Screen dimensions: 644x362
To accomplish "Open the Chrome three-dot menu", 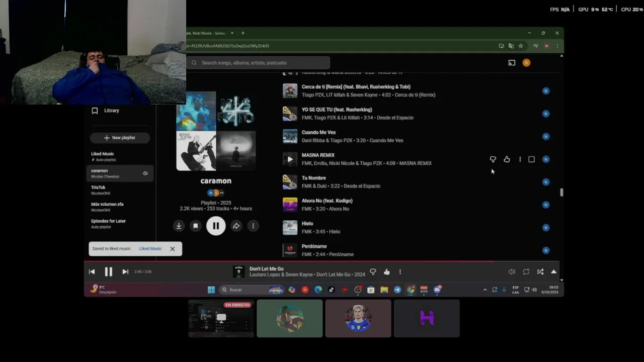I will (x=557, y=46).
